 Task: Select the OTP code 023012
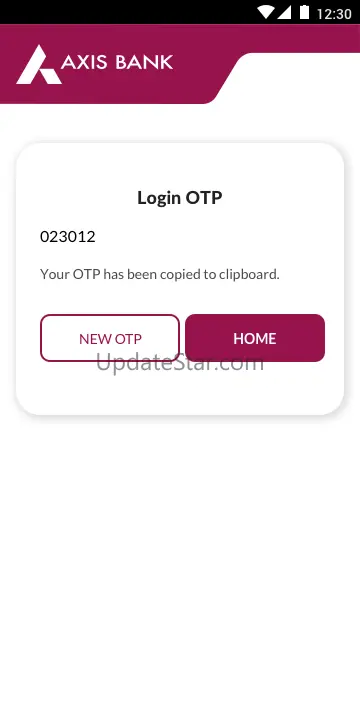[68, 237]
